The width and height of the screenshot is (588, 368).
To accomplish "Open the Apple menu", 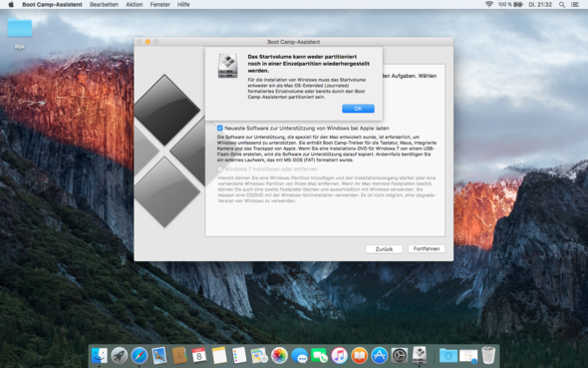I will tap(11, 5).
